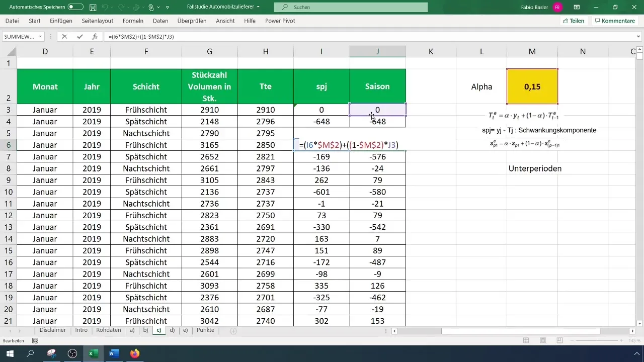Switch to the Intro sheet tab
The height and width of the screenshot is (362, 644).
(81, 330)
